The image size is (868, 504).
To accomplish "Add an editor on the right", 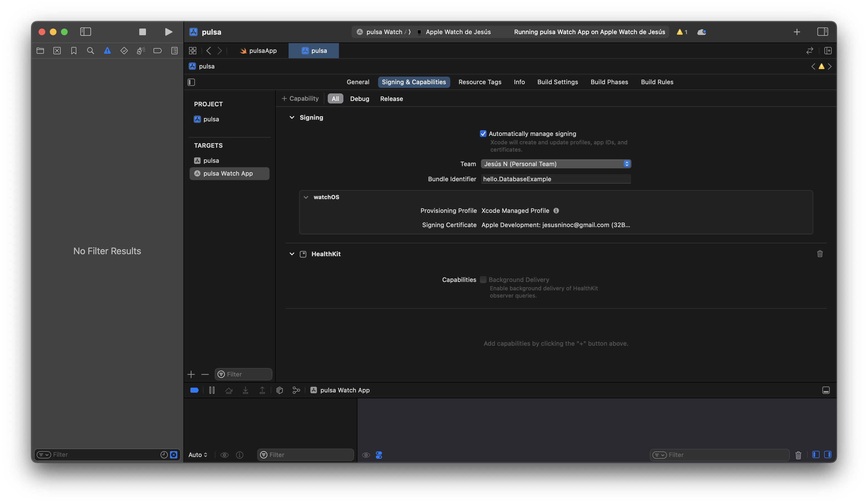I will coord(828,51).
